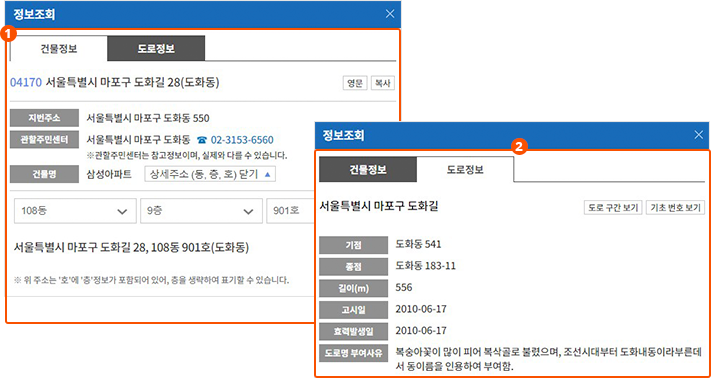Click the 도로 구간 보기 button

(x=613, y=208)
